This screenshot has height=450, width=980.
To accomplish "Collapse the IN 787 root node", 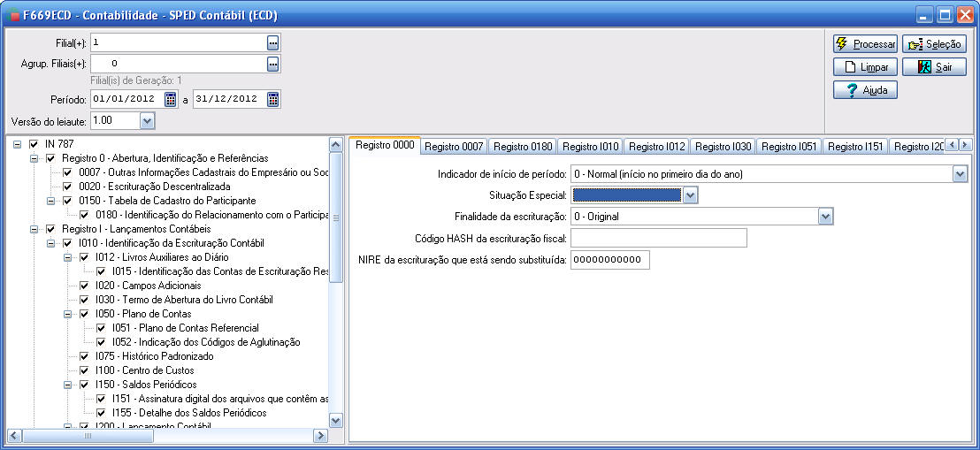I will tap(17, 144).
